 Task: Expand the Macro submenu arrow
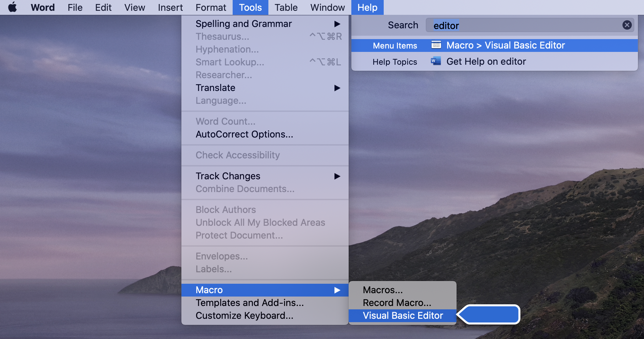point(337,290)
